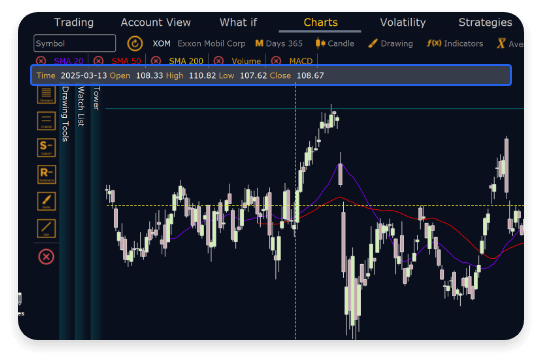Viewport: 542px width, 364px height.
Task: Click the Symbol input field
Action: (x=74, y=43)
